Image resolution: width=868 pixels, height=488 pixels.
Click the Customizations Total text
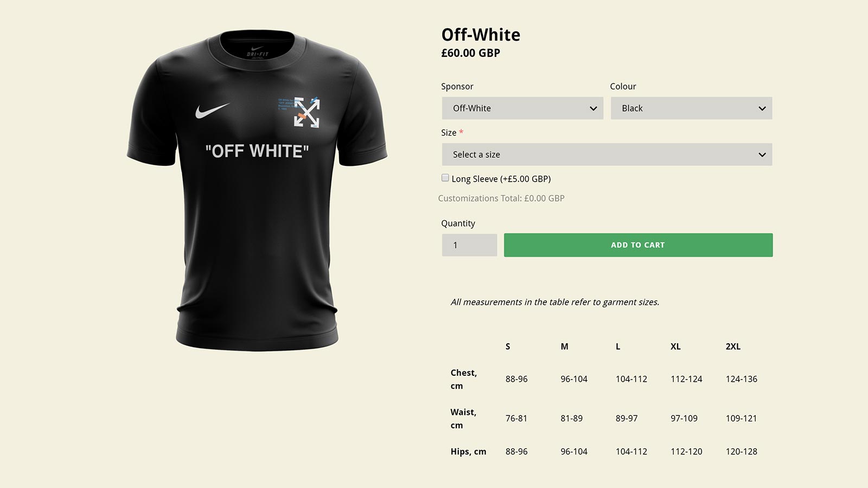(501, 198)
